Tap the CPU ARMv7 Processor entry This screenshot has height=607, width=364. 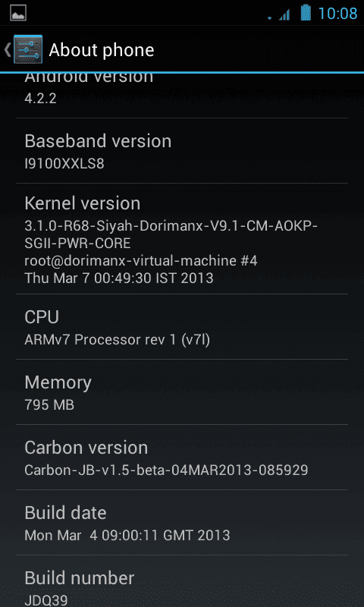(182, 327)
